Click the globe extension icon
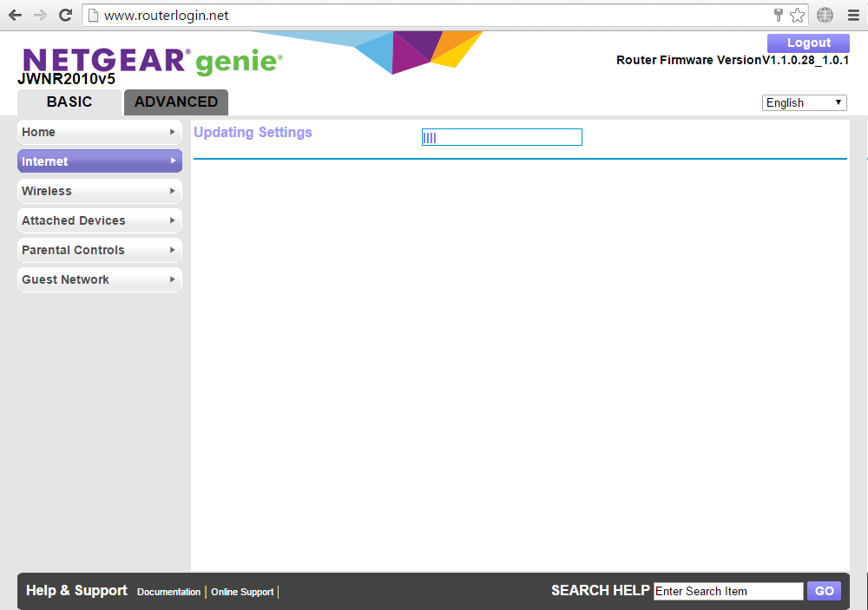 [825, 15]
